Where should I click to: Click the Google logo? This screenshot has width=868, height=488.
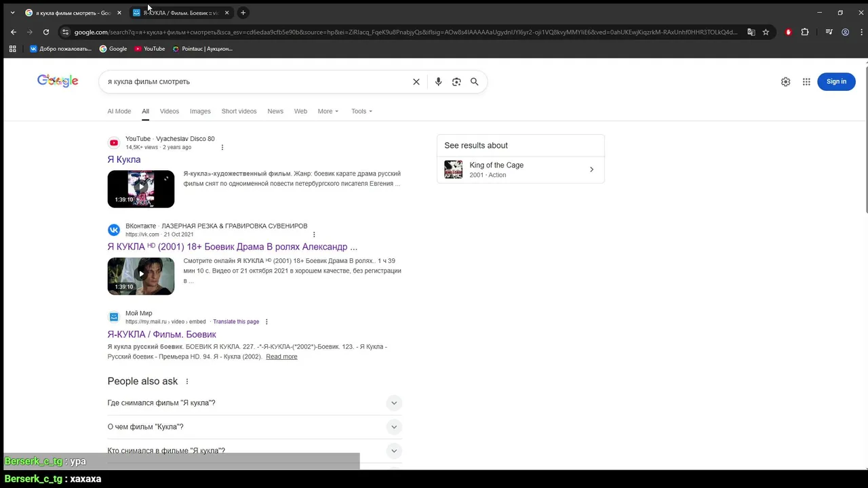[x=58, y=81]
